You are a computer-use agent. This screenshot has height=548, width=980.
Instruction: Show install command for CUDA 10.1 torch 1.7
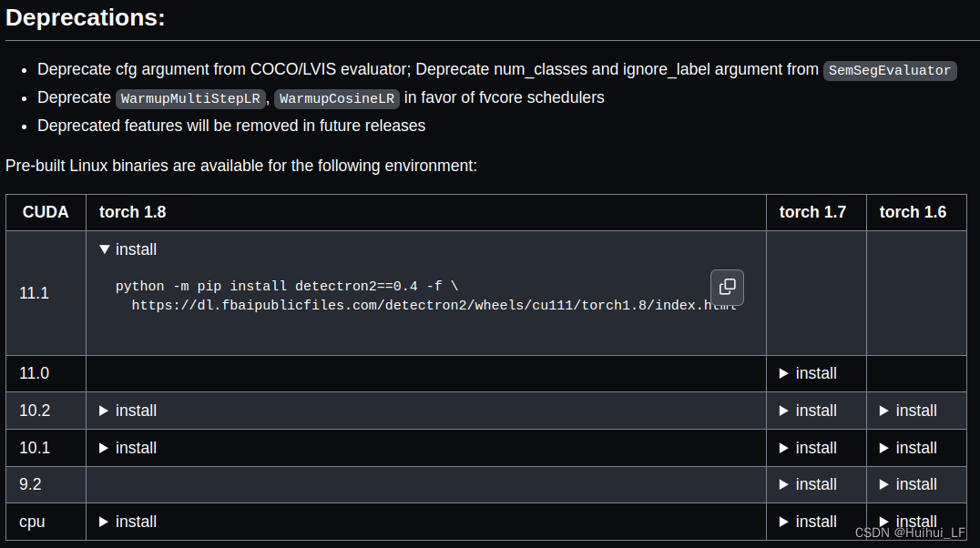(x=807, y=448)
